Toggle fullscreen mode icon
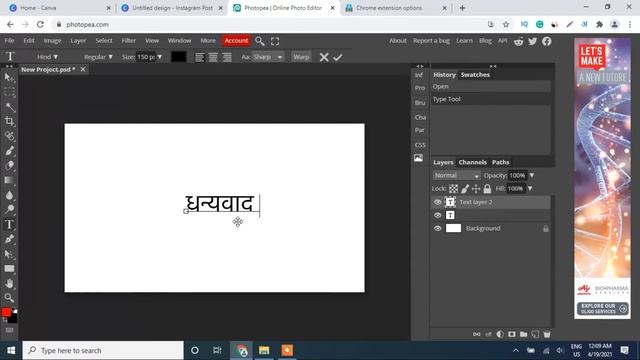This screenshot has width=640, height=360. point(275,41)
